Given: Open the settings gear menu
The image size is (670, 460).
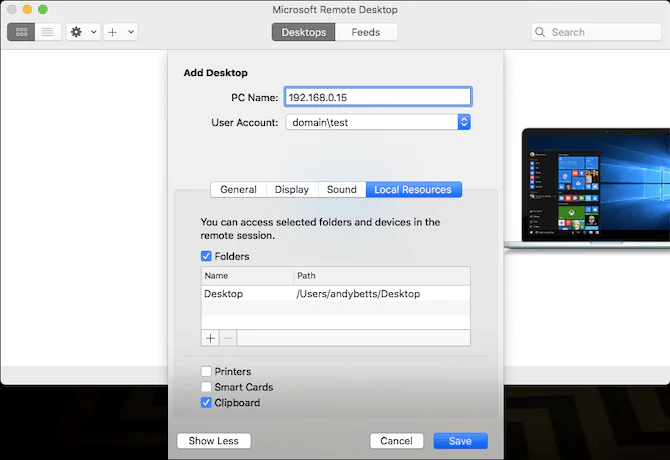Looking at the screenshot, I should point(77,32).
